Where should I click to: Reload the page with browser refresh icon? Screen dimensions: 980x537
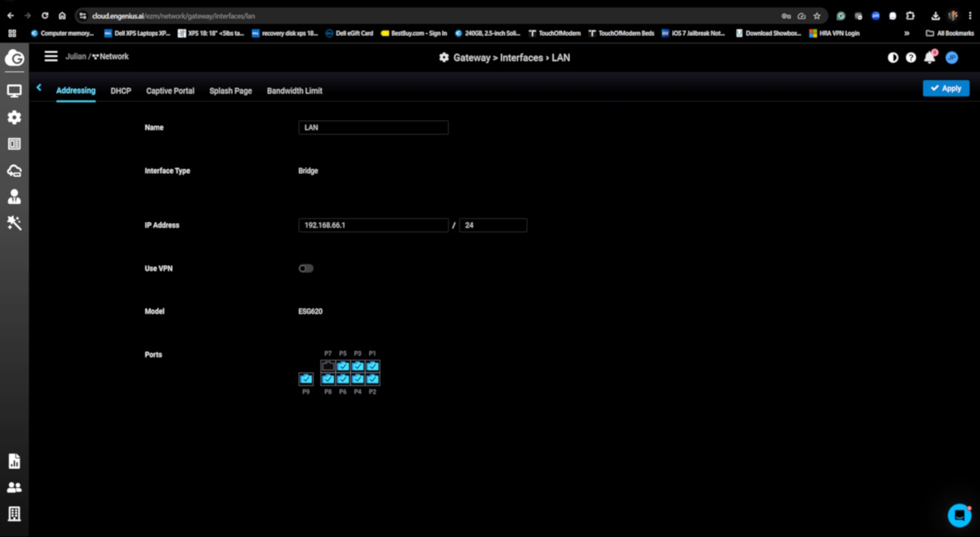pyautogui.click(x=45, y=16)
